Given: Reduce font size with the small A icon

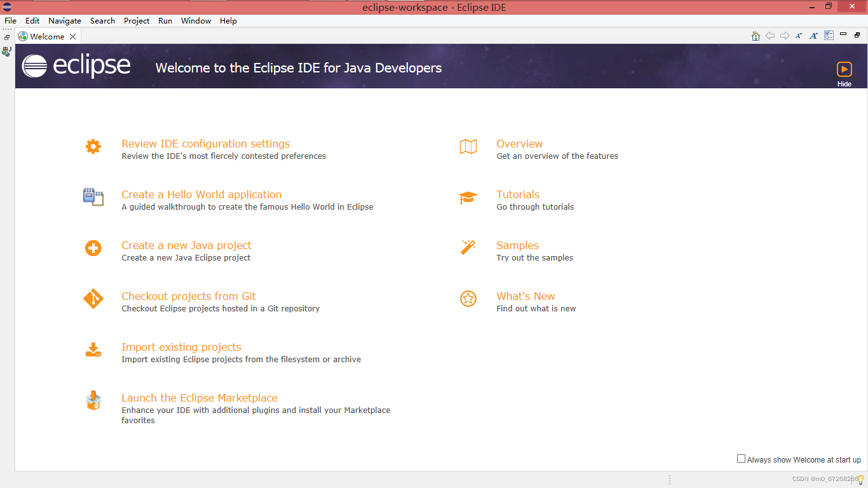Looking at the screenshot, I should pyautogui.click(x=799, y=36).
